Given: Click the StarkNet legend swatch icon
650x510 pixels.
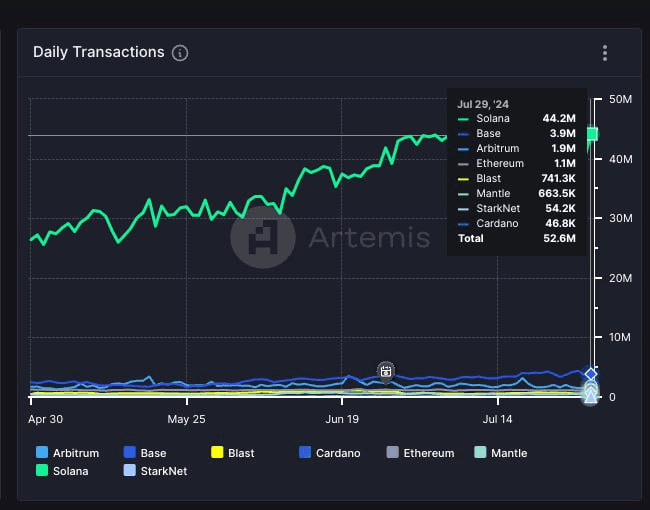Looking at the screenshot, I should 129,470.
